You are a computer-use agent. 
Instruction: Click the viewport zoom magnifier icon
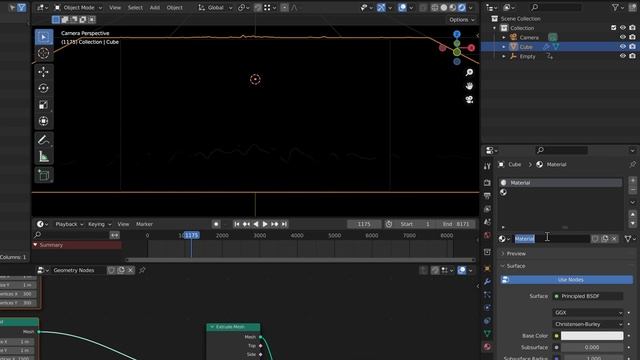point(469,72)
